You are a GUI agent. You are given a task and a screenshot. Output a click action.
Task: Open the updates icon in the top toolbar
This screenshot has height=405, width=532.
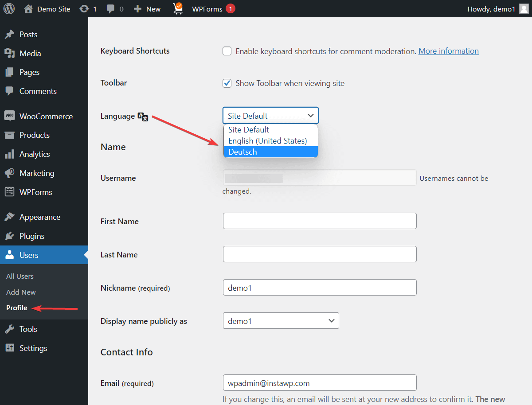point(83,8)
